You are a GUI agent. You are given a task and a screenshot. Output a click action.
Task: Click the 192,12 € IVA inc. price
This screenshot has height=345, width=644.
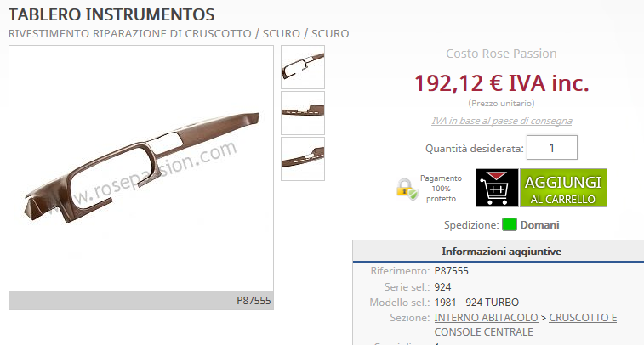click(x=501, y=83)
